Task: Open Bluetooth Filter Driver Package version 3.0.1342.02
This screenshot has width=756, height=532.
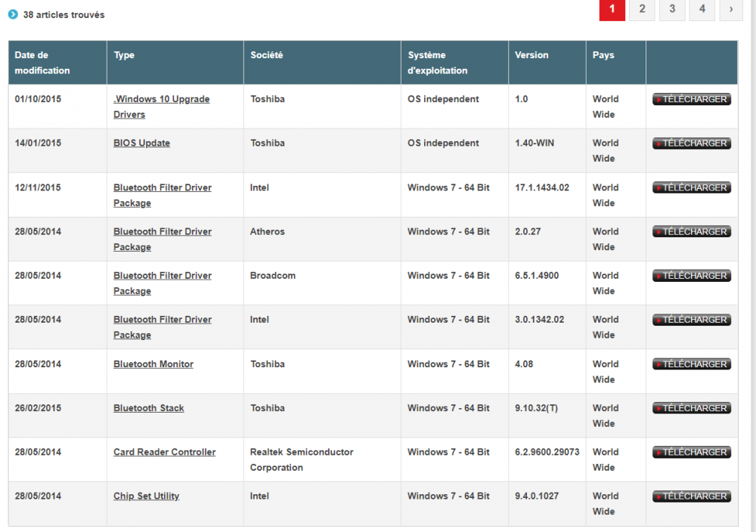Action: click(163, 327)
